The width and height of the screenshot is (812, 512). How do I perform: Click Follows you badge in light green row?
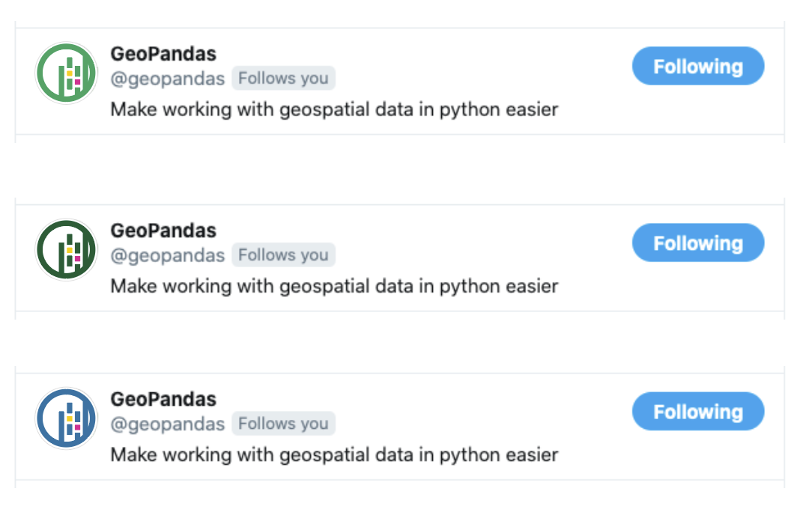coord(283,78)
